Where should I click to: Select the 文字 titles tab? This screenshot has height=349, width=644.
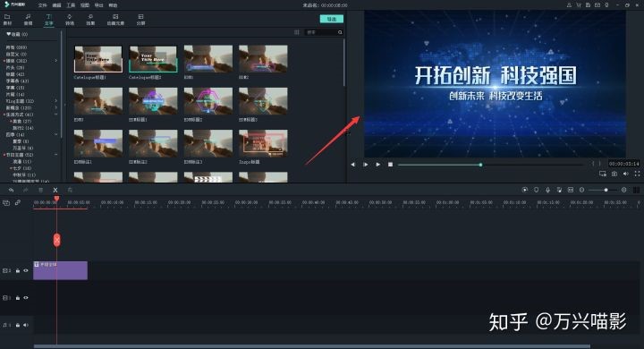tap(49, 20)
